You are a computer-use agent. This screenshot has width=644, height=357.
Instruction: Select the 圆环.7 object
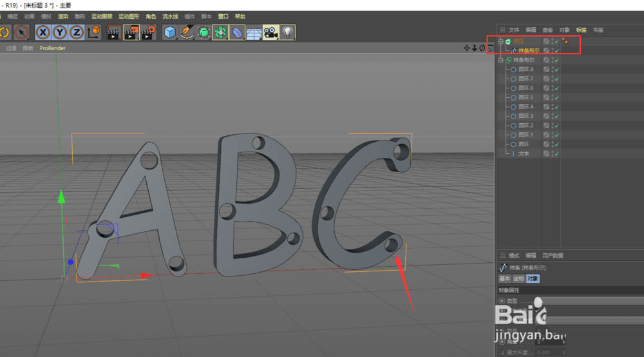tap(526, 79)
